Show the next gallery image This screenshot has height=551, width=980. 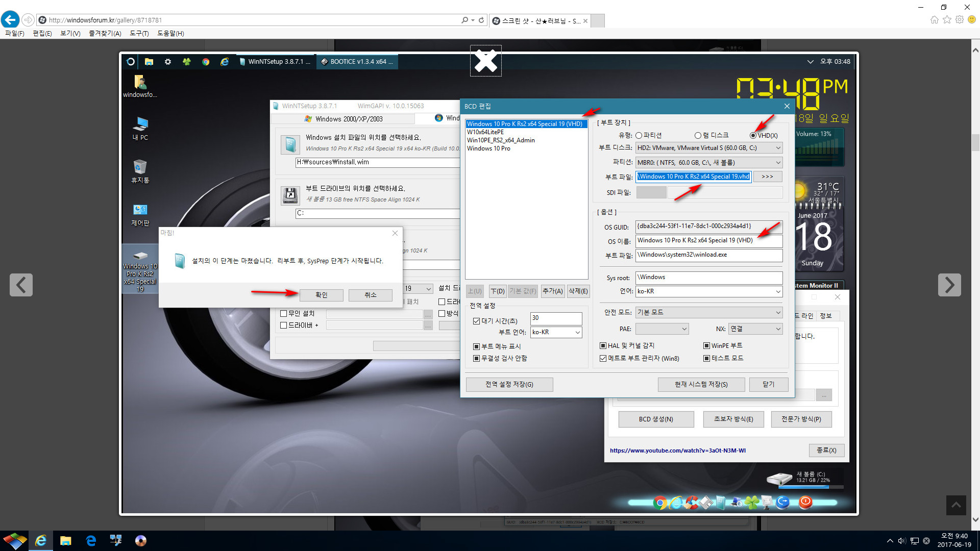coord(949,285)
